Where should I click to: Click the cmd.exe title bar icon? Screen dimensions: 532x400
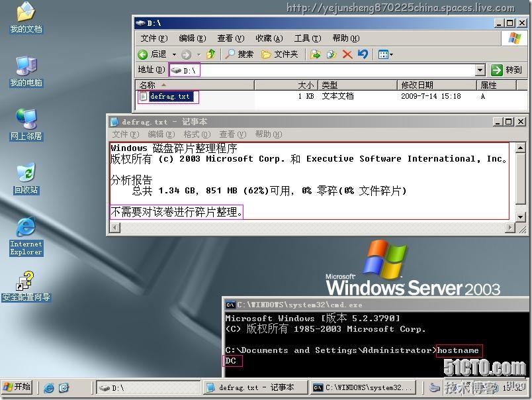[230, 305]
